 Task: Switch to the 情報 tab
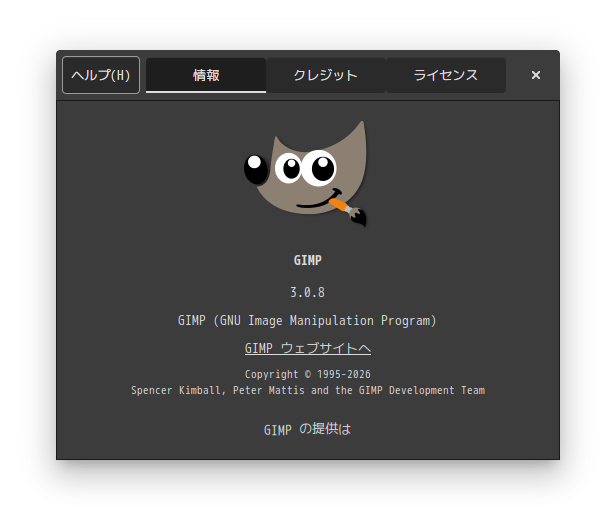pyautogui.click(x=206, y=75)
